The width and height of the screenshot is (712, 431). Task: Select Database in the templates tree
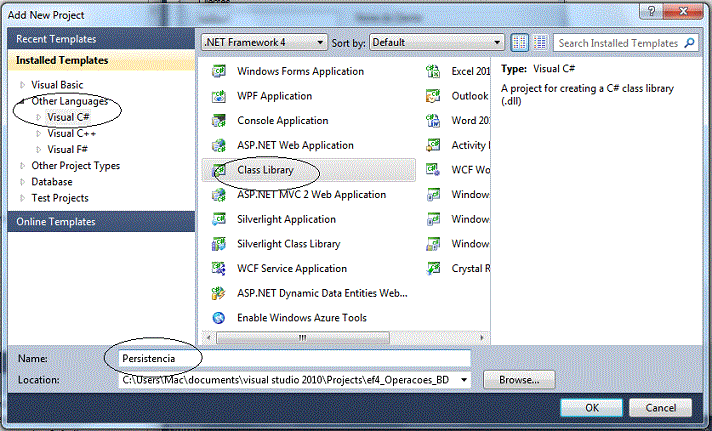(52, 182)
